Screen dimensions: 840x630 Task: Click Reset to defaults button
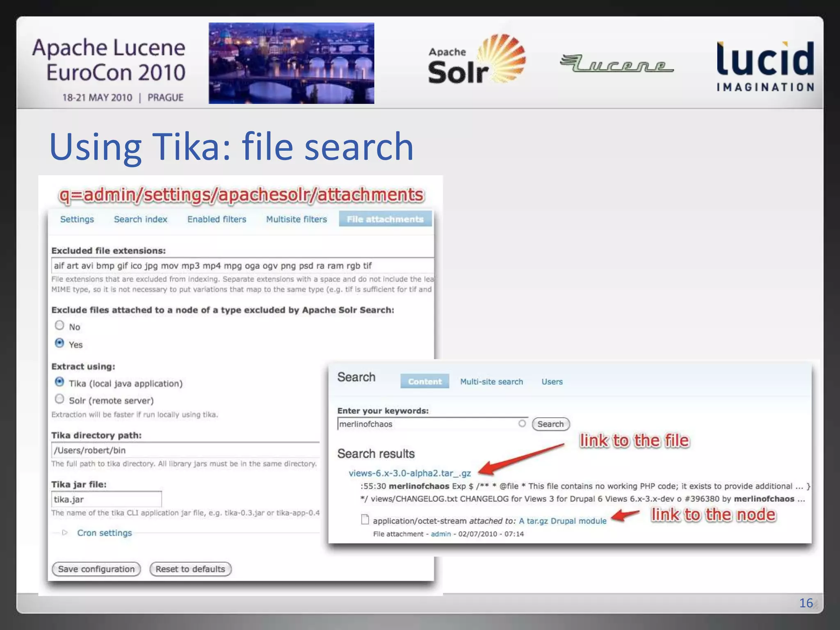click(x=190, y=569)
